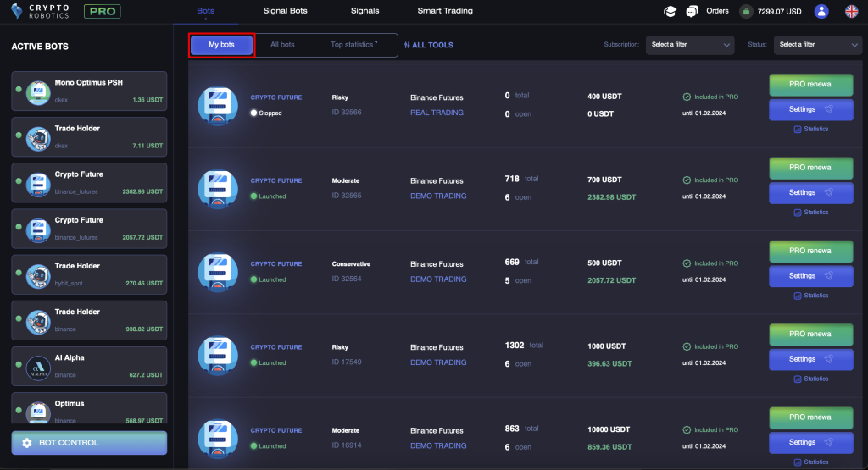The height and width of the screenshot is (470, 868).
Task: Click the BOT CONTROL button
Action: pos(89,443)
